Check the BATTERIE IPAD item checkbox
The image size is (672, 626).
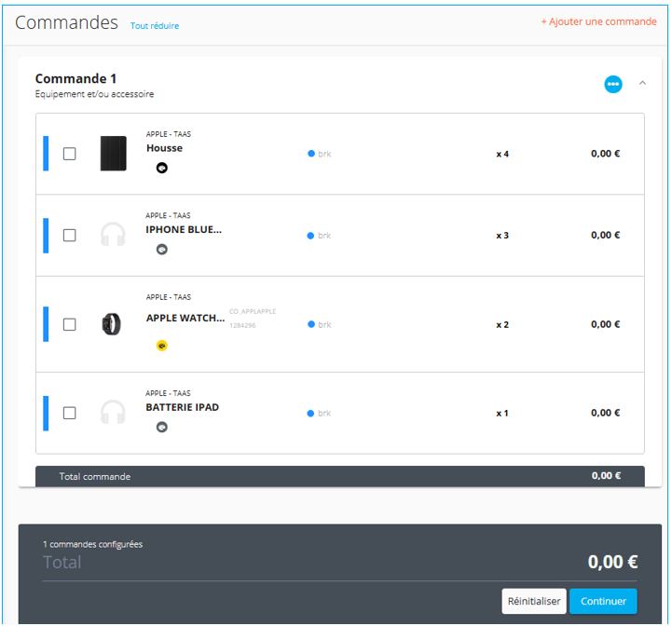[69, 413]
